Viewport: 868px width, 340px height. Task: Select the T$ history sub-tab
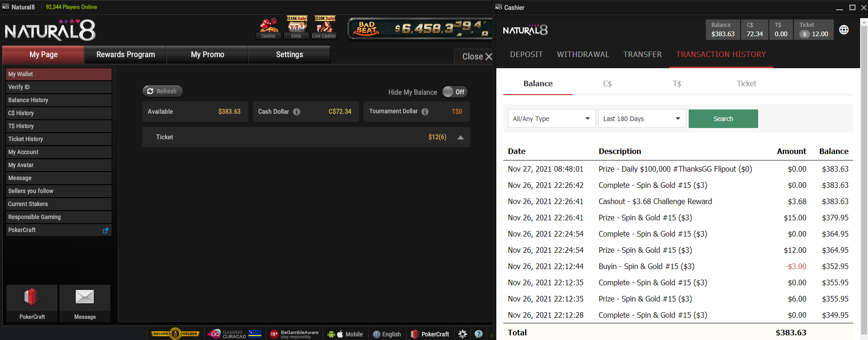tap(677, 84)
